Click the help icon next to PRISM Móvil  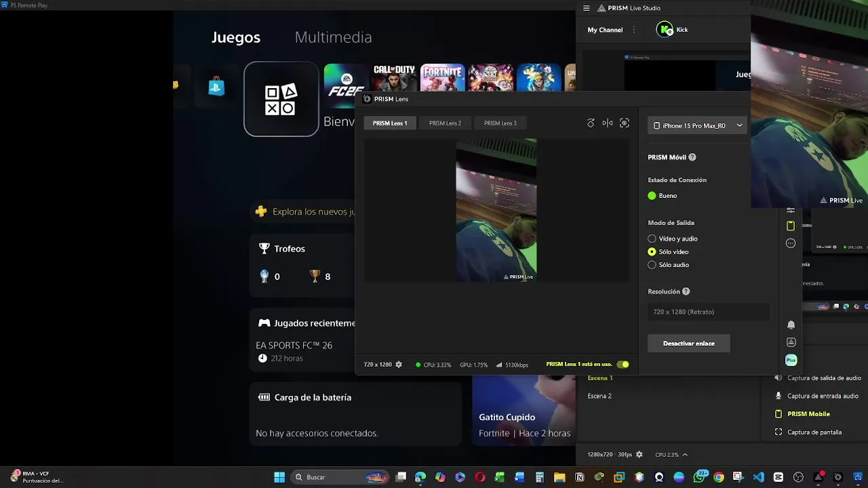point(692,157)
